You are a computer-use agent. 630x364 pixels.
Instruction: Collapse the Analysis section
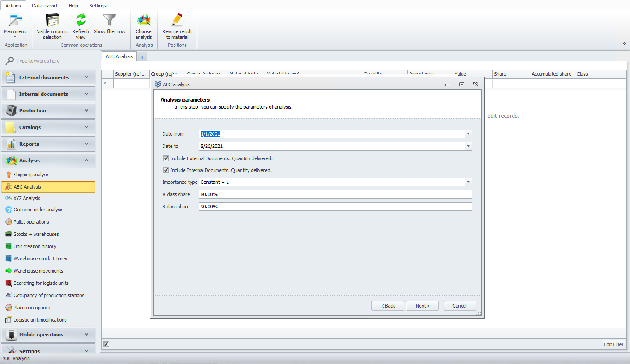point(48,161)
